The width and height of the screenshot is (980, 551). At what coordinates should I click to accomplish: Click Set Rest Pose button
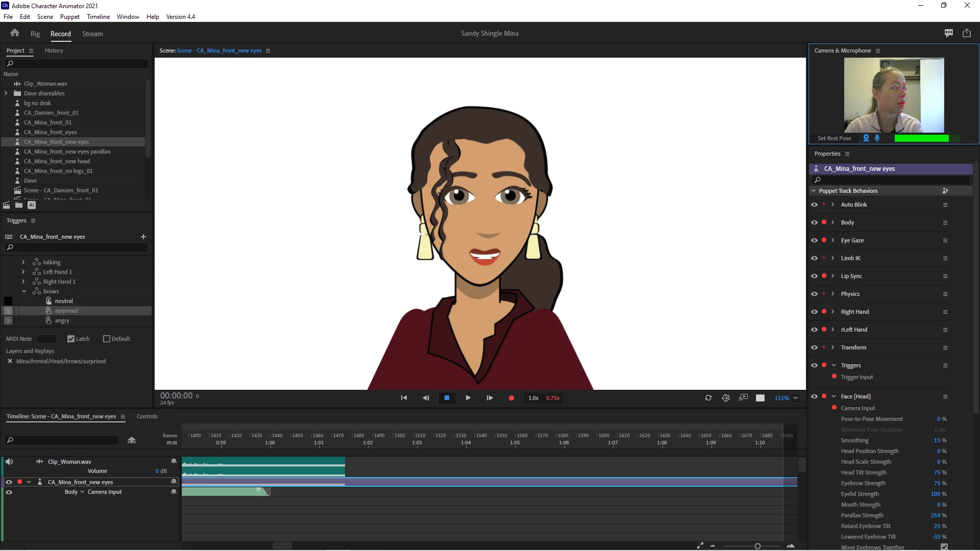(x=834, y=138)
